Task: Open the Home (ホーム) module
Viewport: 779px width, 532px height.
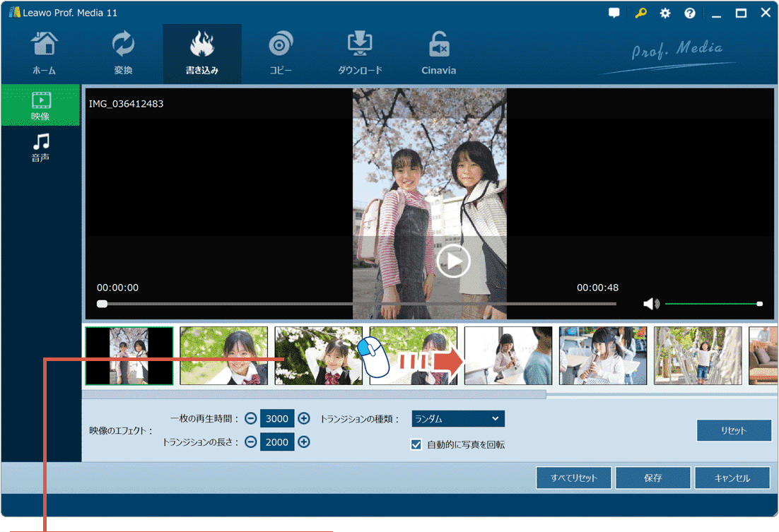Action: [x=44, y=54]
